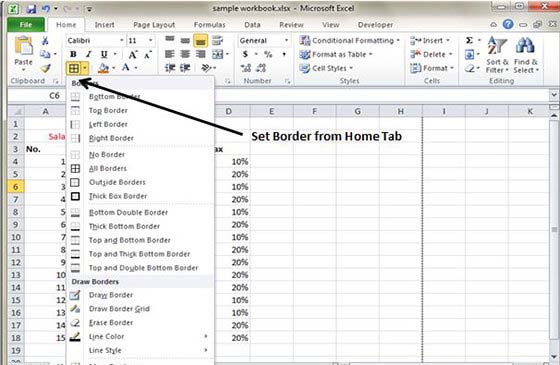
Task: Click the Cut scissors icon
Action: pos(45,40)
